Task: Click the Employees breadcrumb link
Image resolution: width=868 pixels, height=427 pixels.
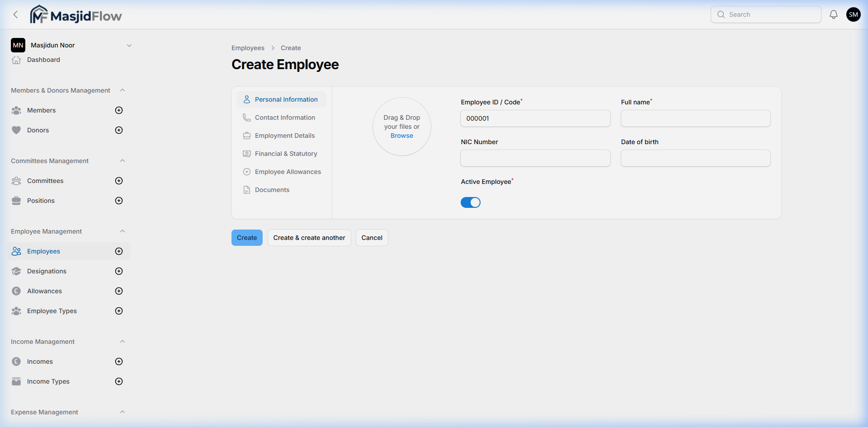Action: coord(248,47)
